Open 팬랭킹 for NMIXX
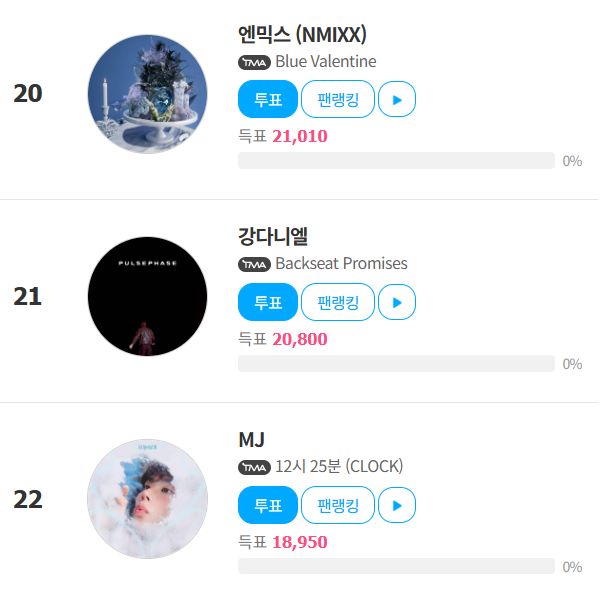 (337, 100)
